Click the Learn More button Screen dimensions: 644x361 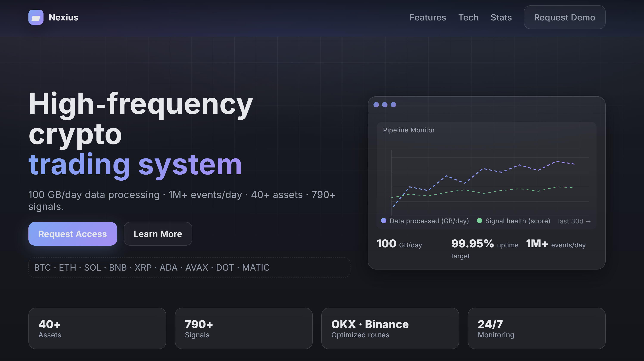pos(158,234)
